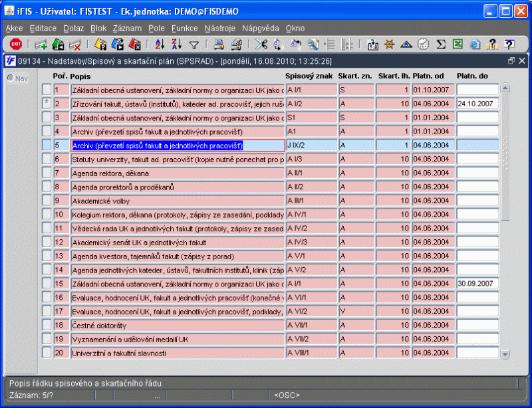Click the execute query toolbar icon
The width and height of the screenshot is (532, 408).
pos(118,44)
